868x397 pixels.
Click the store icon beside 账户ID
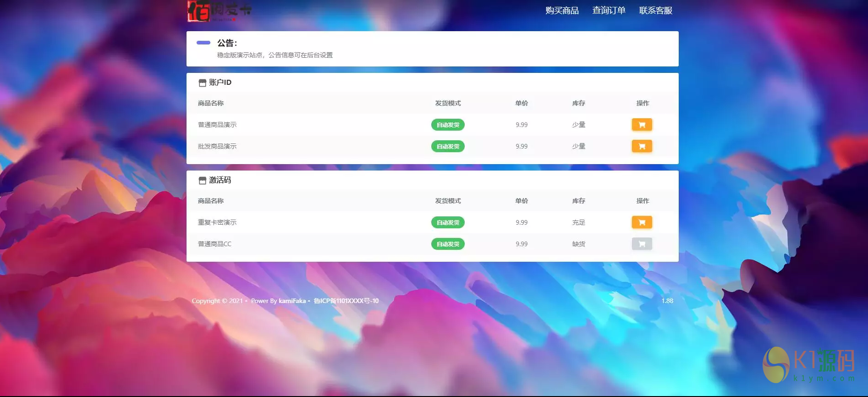[202, 83]
